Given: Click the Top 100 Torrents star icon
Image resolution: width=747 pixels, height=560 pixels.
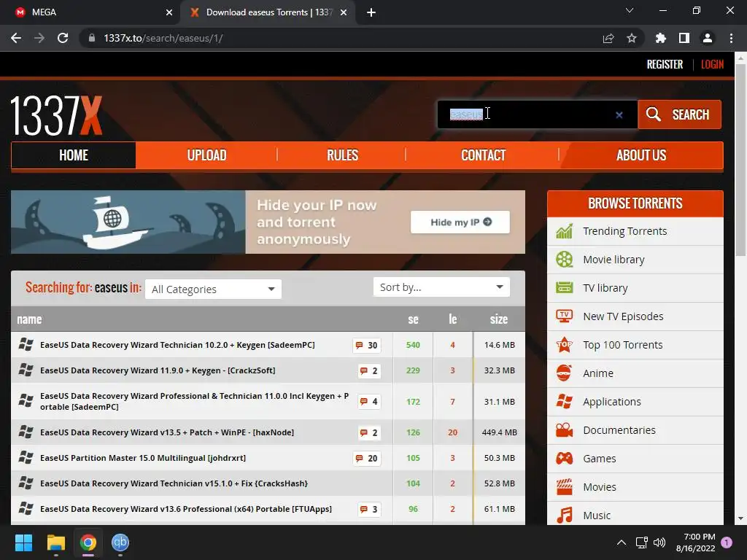Looking at the screenshot, I should pyautogui.click(x=564, y=345).
